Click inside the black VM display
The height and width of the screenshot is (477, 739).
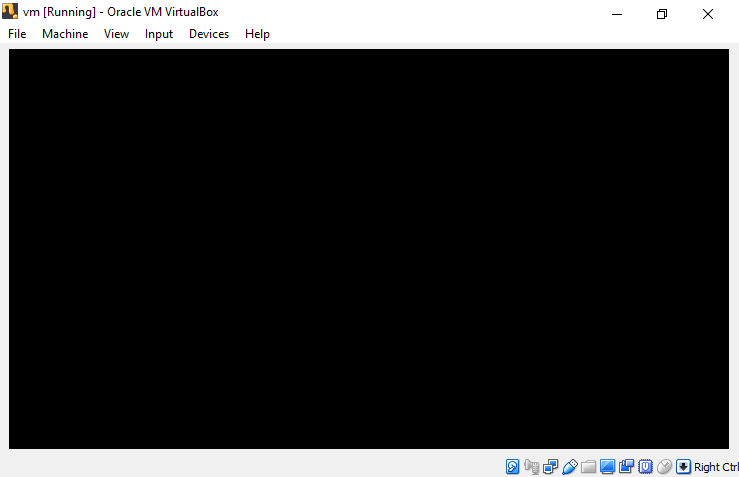pos(369,249)
